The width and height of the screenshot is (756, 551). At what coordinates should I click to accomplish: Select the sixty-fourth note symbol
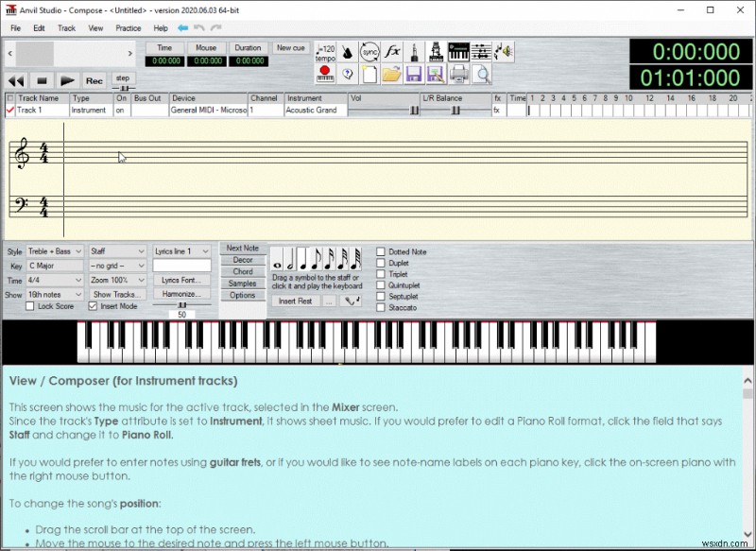[x=356, y=259]
